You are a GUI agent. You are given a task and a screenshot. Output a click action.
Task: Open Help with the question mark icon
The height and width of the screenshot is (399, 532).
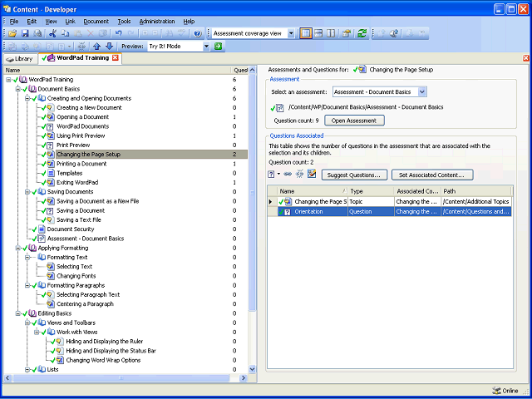point(198,33)
